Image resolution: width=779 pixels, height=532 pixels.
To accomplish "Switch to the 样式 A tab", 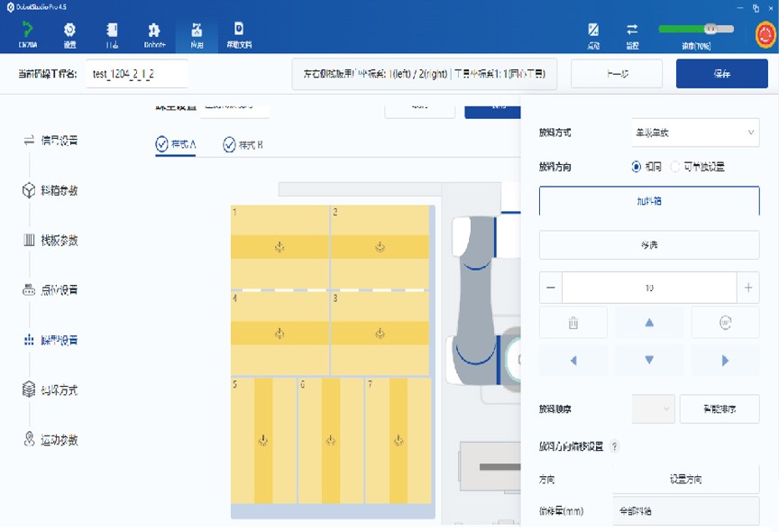I will [x=176, y=144].
